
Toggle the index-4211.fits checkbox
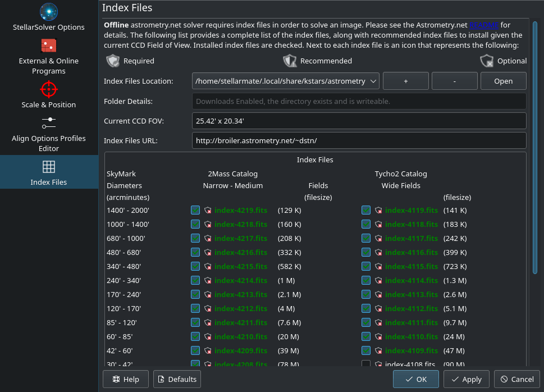point(195,322)
